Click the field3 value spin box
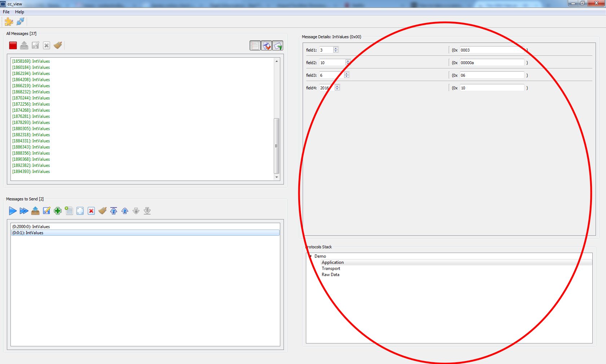Screen dimensions: 606x364 [334, 75]
